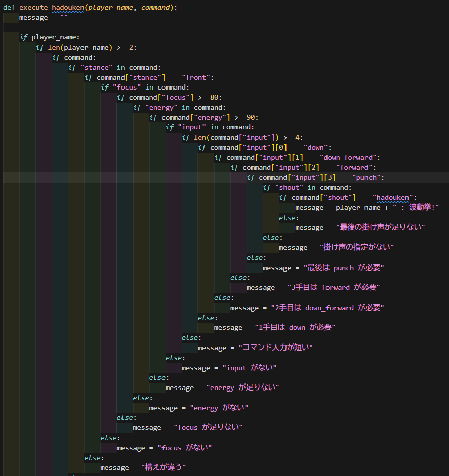Screen dimensions: 449x476
Task: Click the "最後の掛け声が足りない" message string
Action: tap(380, 227)
